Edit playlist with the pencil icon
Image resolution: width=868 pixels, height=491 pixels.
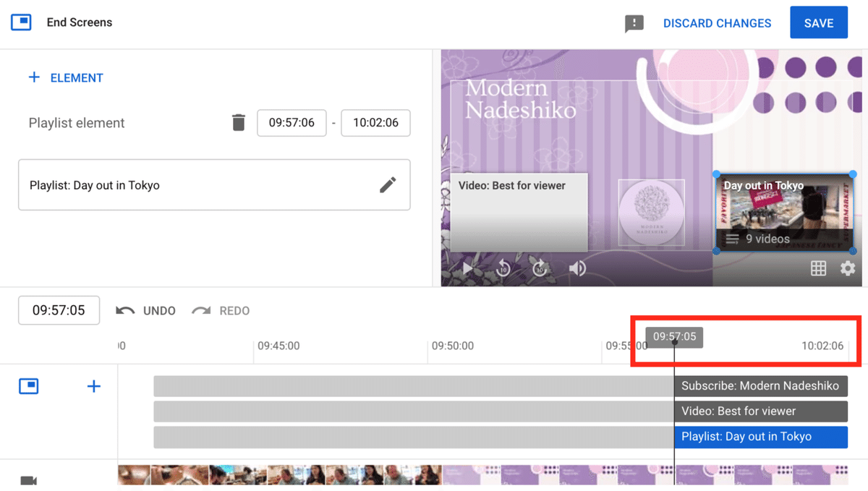point(388,185)
